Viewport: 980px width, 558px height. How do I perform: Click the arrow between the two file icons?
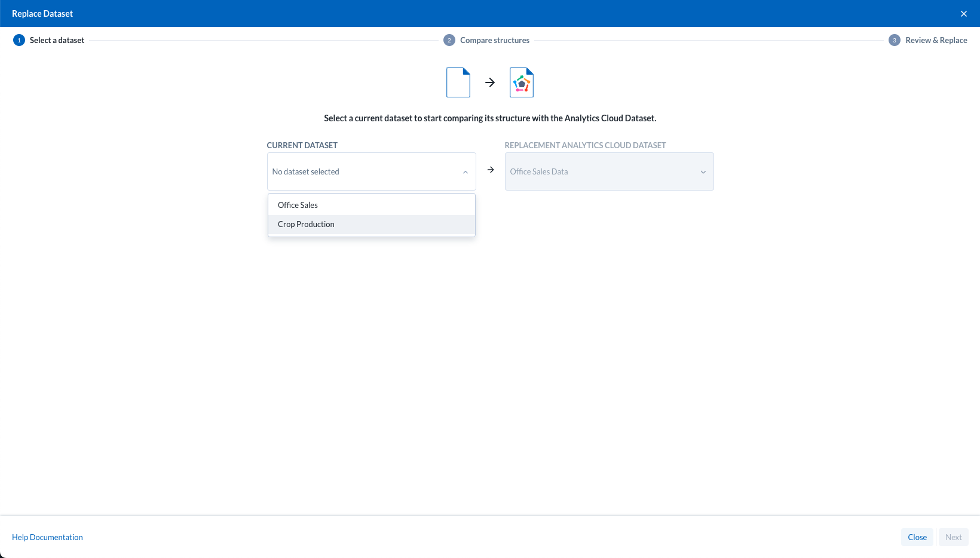490,82
